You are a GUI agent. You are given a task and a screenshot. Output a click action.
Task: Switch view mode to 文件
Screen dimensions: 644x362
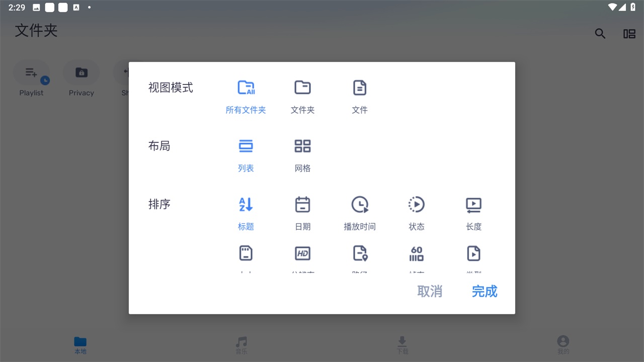coord(360,95)
